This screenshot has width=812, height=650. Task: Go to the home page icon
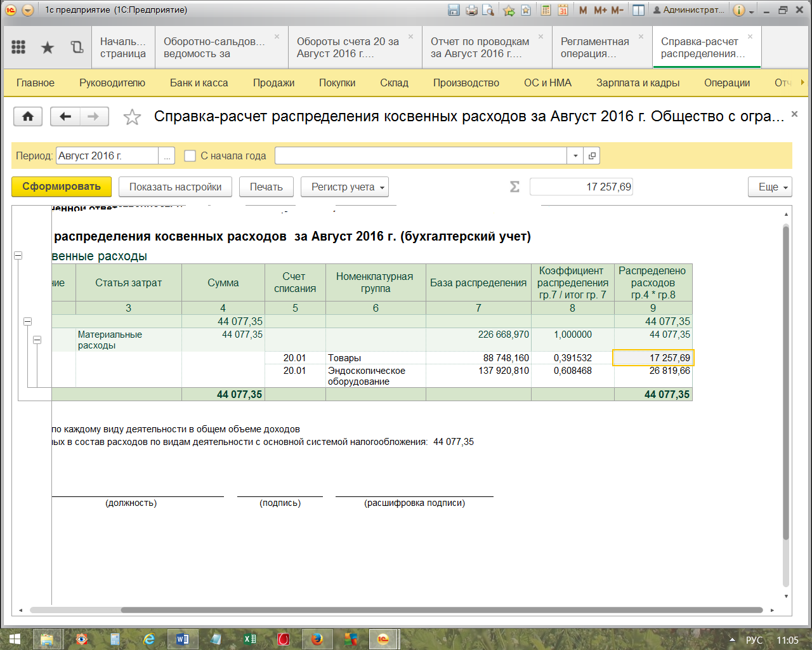click(x=28, y=117)
